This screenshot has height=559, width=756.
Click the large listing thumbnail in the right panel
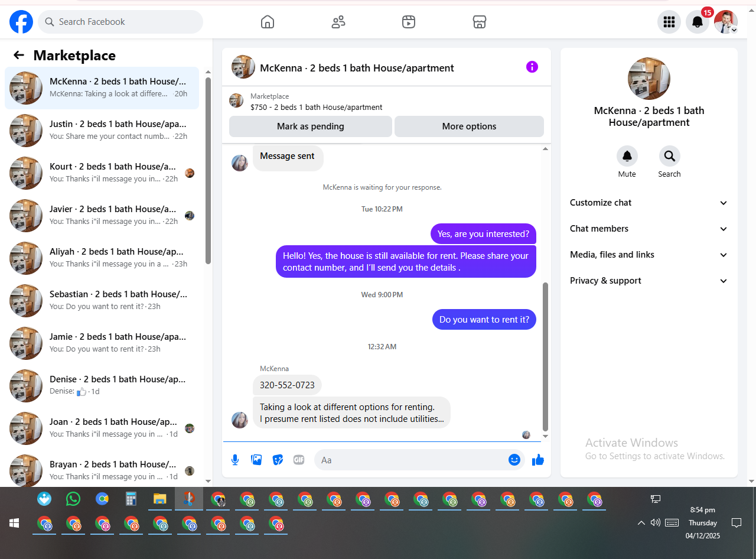pyautogui.click(x=649, y=79)
